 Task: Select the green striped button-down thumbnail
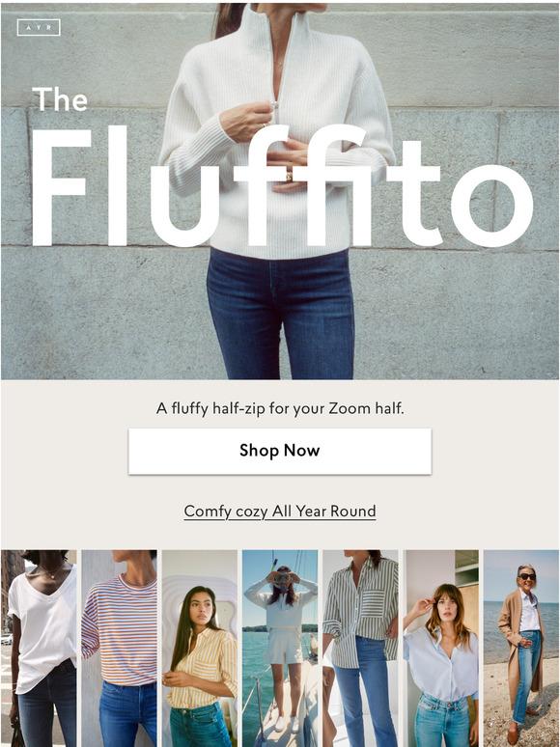[360, 649]
